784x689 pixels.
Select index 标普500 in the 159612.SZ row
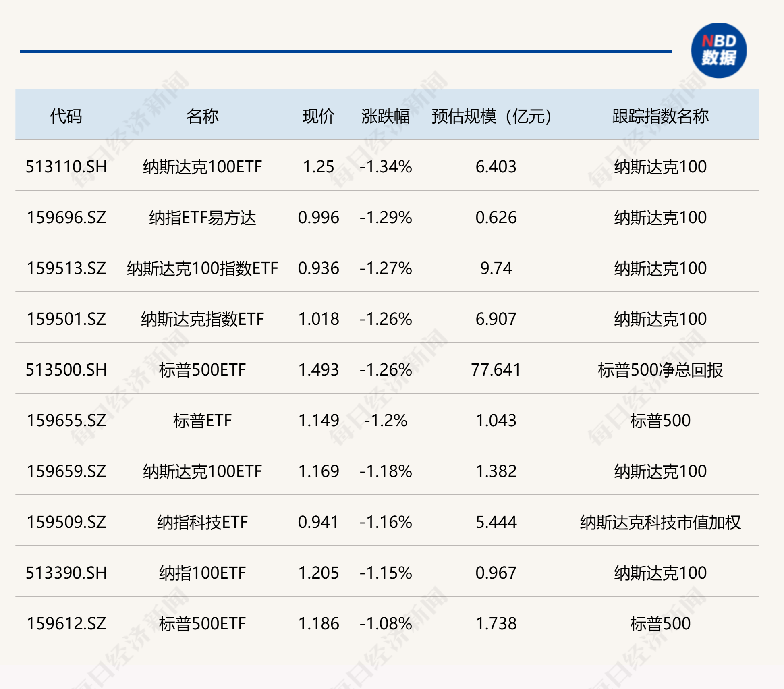pyautogui.click(x=660, y=624)
